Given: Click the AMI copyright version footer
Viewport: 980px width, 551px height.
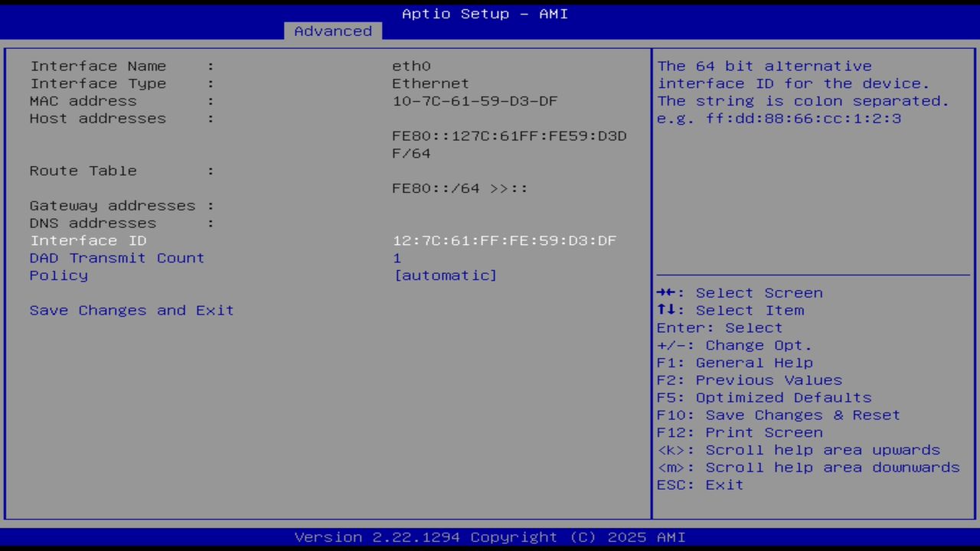Looking at the screenshot, I should (x=485, y=536).
